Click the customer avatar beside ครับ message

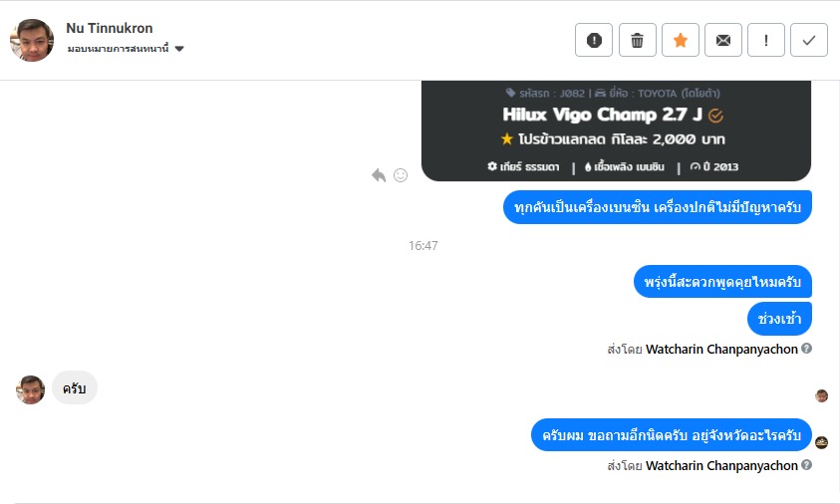31,389
